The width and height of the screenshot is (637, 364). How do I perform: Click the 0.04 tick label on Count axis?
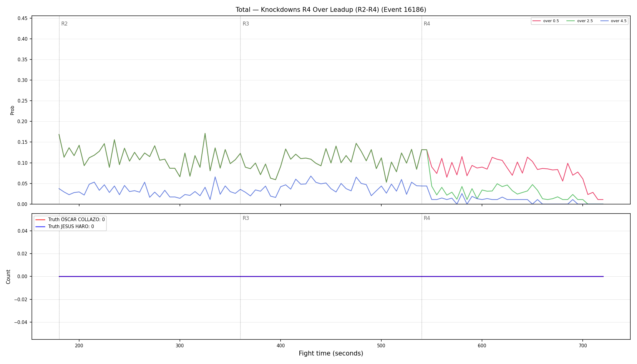(x=22, y=231)
